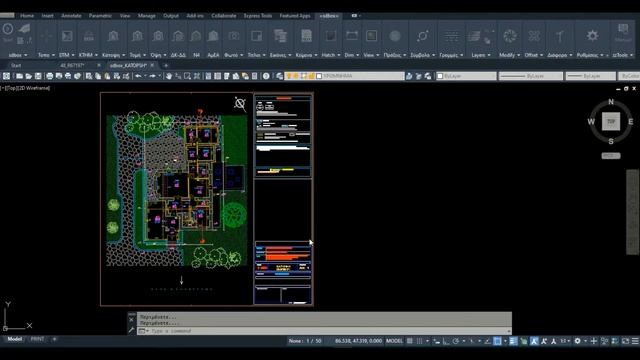Add a new drawing tab with plus
The width and height of the screenshot is (640, 360).
(166, 65)
